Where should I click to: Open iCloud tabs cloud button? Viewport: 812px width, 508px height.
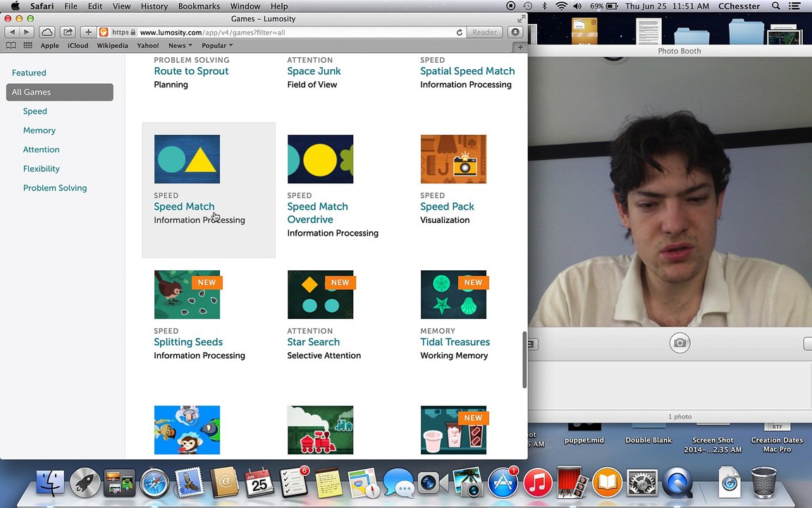47,32
